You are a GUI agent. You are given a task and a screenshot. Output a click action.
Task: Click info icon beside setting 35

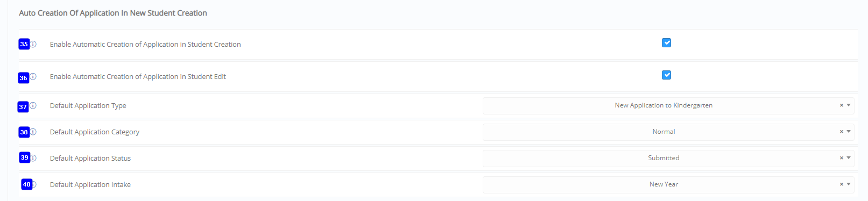click(x=33, y=44)
